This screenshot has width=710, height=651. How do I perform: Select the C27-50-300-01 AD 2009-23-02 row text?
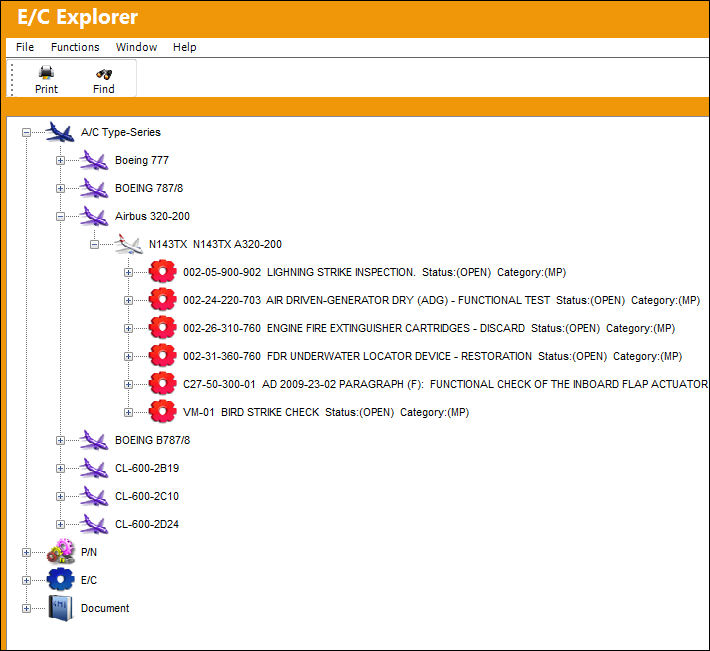click(446, 384)
